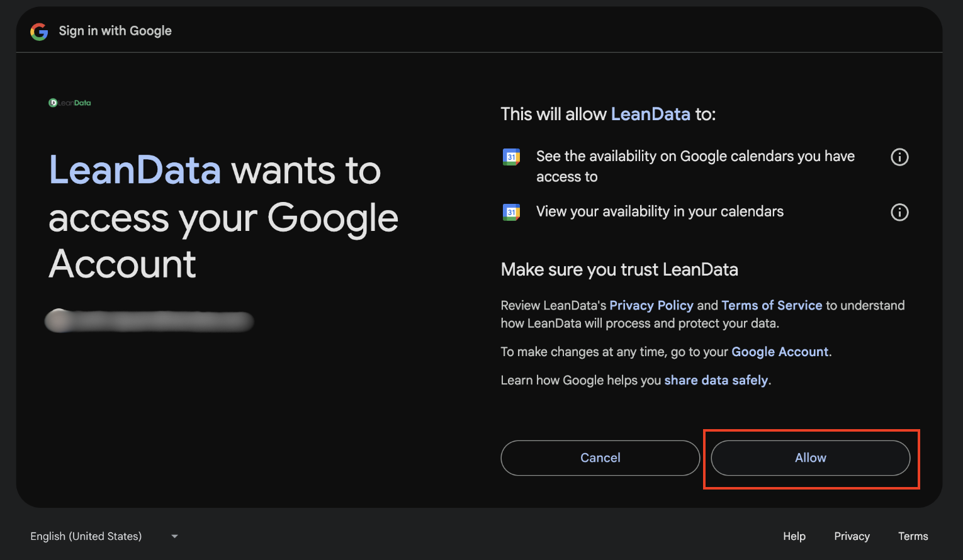This screenshot has width=963, height=560.
Task: Click the "Sign in with Google" header text
Action: [115, 31]
